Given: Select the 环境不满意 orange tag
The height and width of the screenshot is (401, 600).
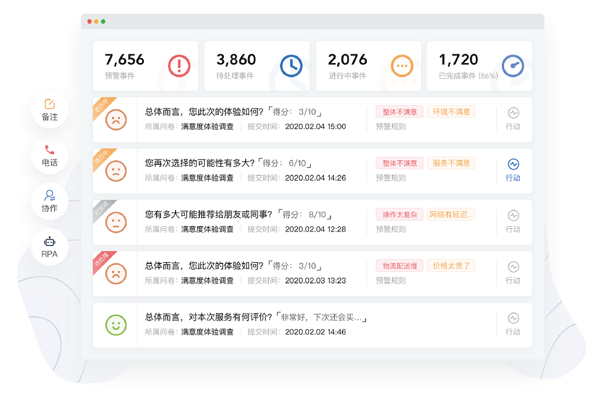Looking at the screenshot, I should click(x=451, y=112).
